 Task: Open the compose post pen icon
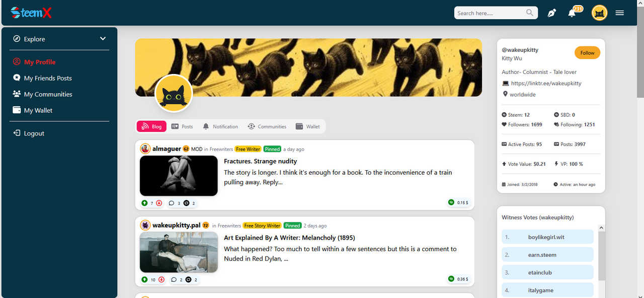[x=552, y=13]
